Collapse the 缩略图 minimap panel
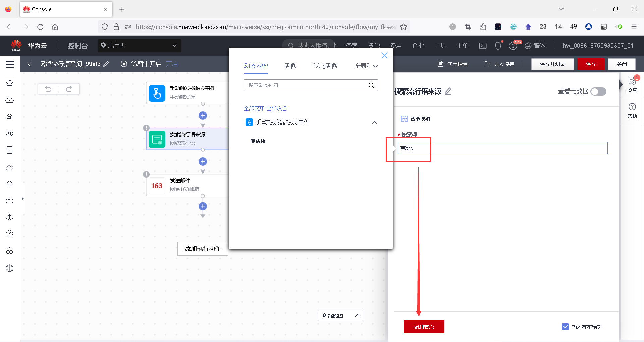Image resolution: width=644 pixels, height=342 pixels. click(358, 315)
